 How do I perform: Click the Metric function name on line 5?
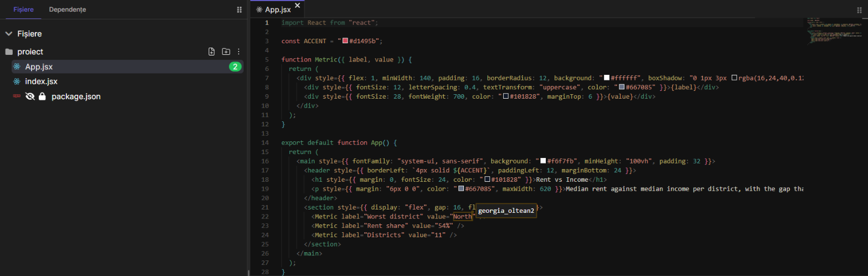[x=326, y=59]
